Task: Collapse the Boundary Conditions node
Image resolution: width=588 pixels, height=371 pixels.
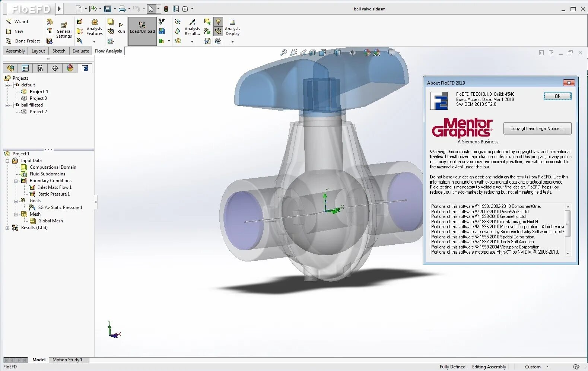Action: [16, 181]
